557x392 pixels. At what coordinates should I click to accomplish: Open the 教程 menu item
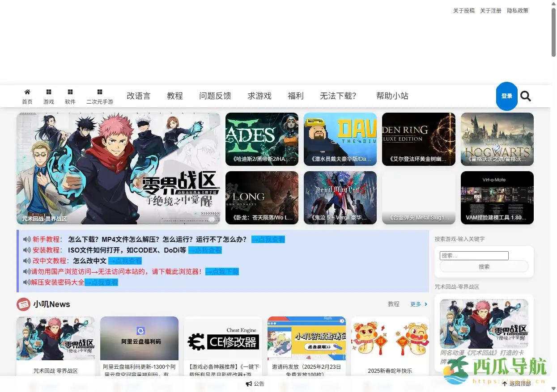pos(175,96)
